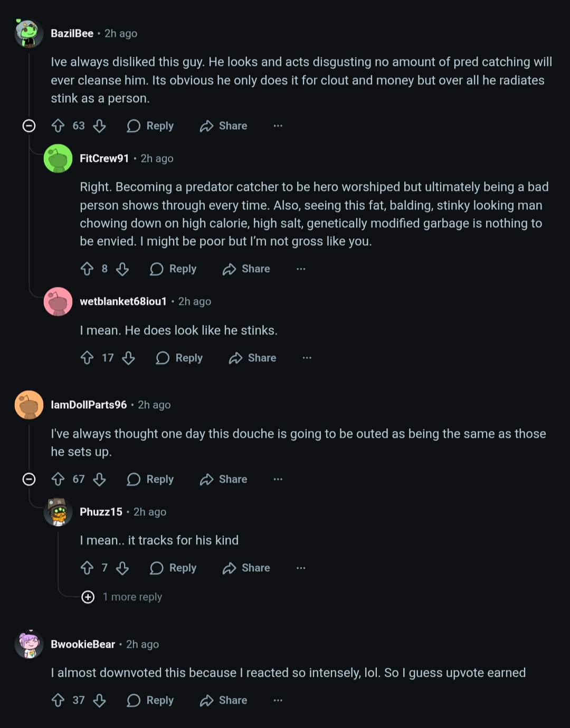The height and width of the screenshot is (728, 570).
Task: Downvote Phuzz15's reply
Action: tap(122, 568)
